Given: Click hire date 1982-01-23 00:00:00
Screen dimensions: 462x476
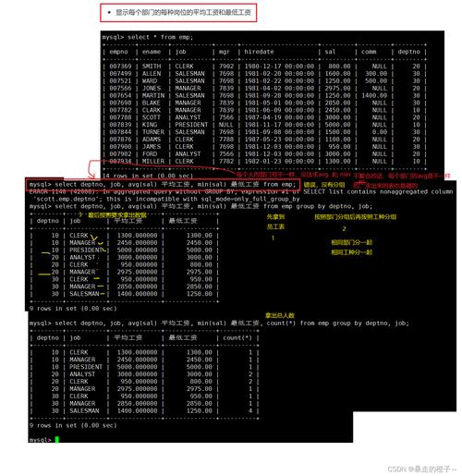Looking at the screenshot, I should pyautogui.click(x=279, y=161).
